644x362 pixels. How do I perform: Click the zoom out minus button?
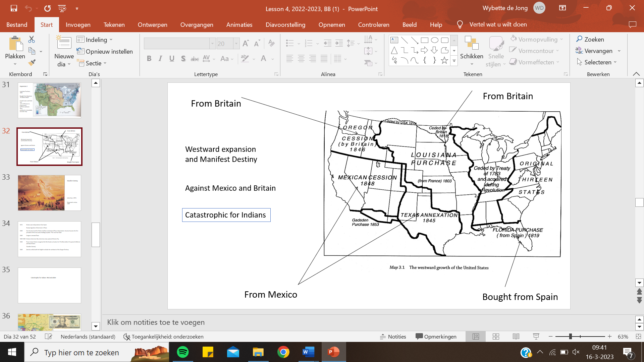click(x=550, y=337)
